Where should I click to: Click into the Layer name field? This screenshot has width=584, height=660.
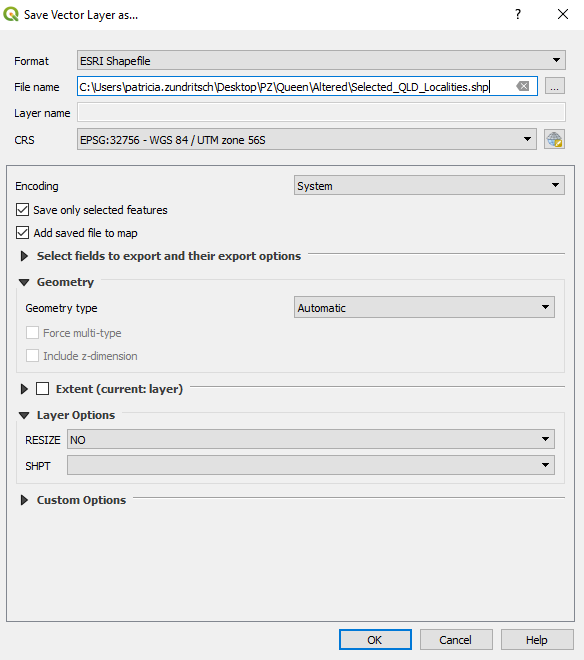[321, 113]
